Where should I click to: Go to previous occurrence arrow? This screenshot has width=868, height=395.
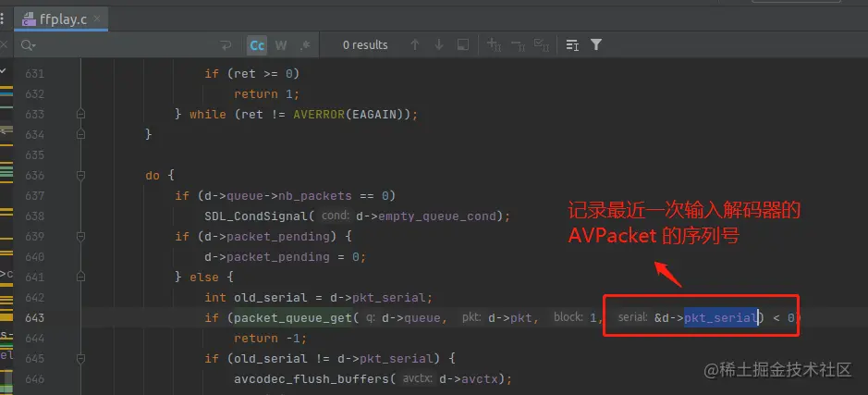(415, 45)
